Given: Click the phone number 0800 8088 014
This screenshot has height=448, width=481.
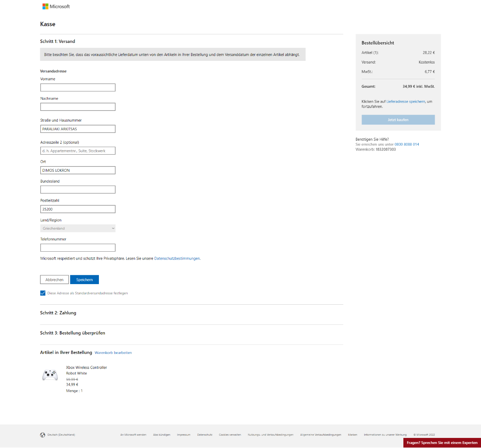Looking at the screenshot, I should point(407,144).
